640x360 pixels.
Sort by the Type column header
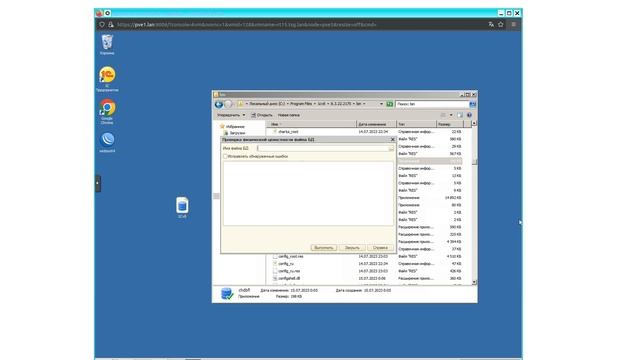416,124
